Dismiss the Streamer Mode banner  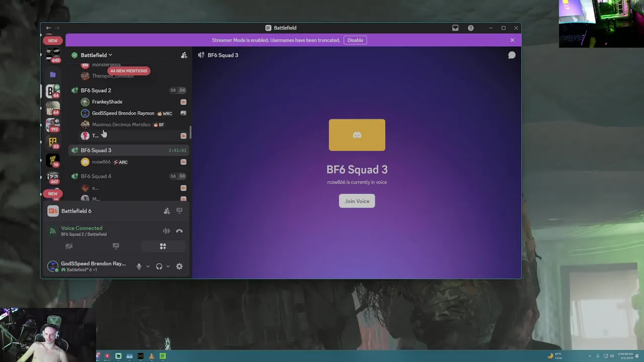(x=512, y=40)
